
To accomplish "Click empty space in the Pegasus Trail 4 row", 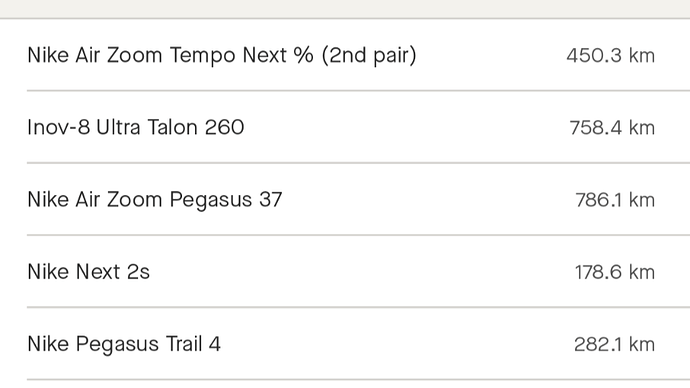I will click(396, 344).
